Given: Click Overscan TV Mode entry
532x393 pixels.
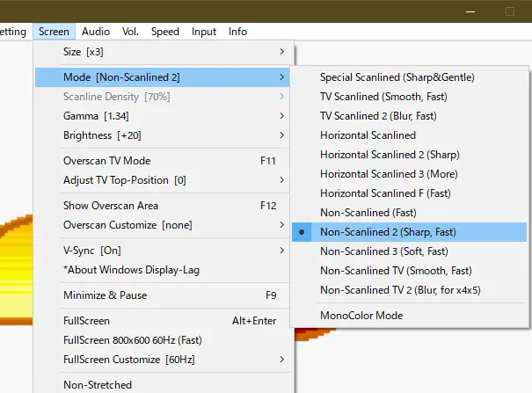Looking at the screenshot, I should (x=106, y=161).
